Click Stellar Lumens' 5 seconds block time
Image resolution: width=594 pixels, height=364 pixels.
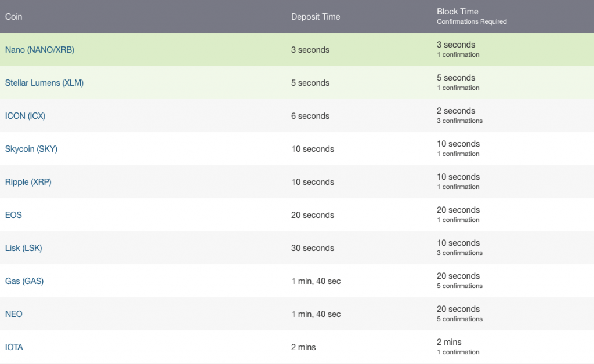[456, 78]
